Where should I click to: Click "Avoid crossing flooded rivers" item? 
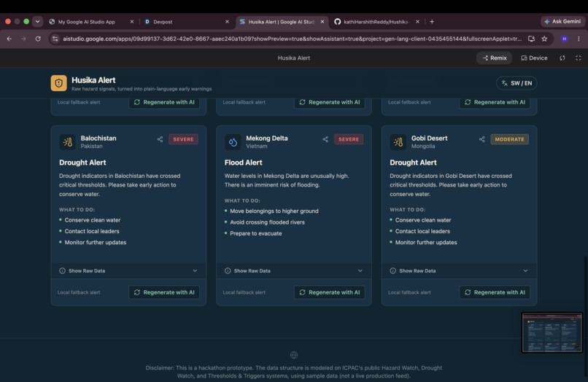click(268, 222)
